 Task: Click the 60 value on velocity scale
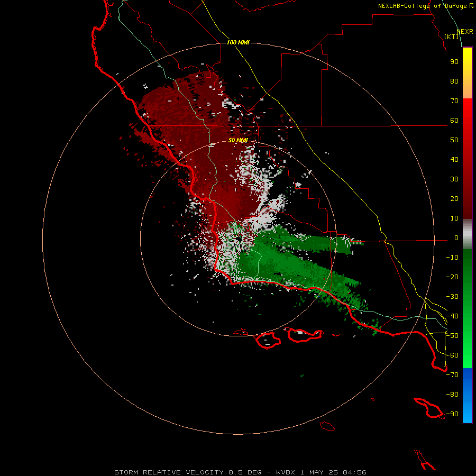[x=454, y=121]
